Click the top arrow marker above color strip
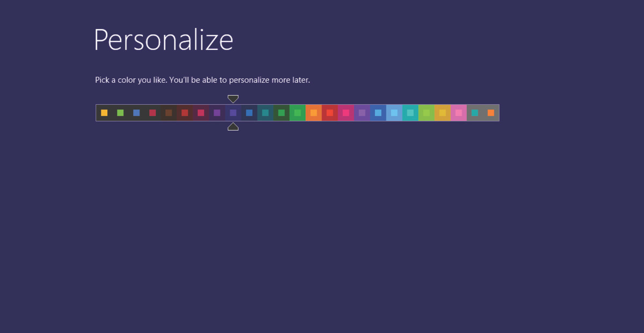Viewport: 644px width, 333px height. [x=233, y=99]
